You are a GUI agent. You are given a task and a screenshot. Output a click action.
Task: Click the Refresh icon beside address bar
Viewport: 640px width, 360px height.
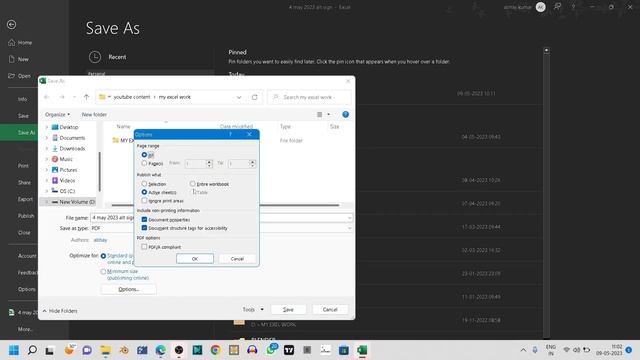click(255, 97)
